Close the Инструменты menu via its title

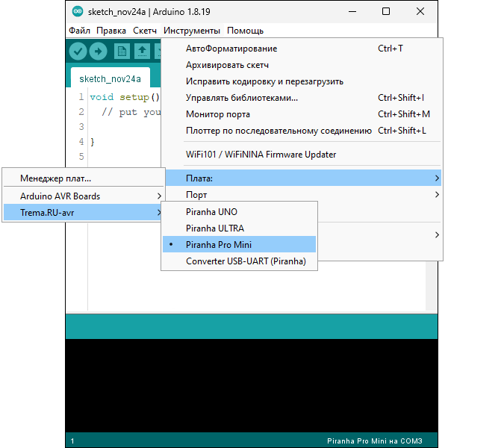tap(192, 31)
